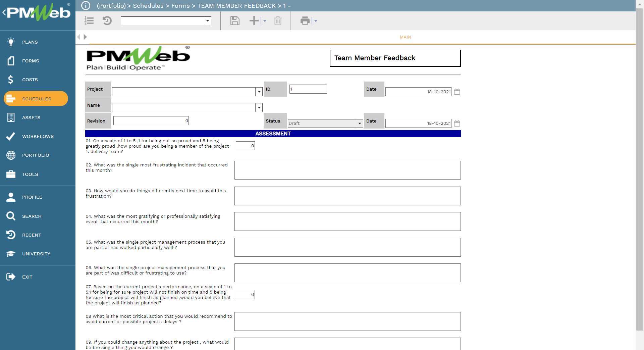Open the Project dropdown list
Viewport: 644px width, 350px height.
tap(259, 92)
